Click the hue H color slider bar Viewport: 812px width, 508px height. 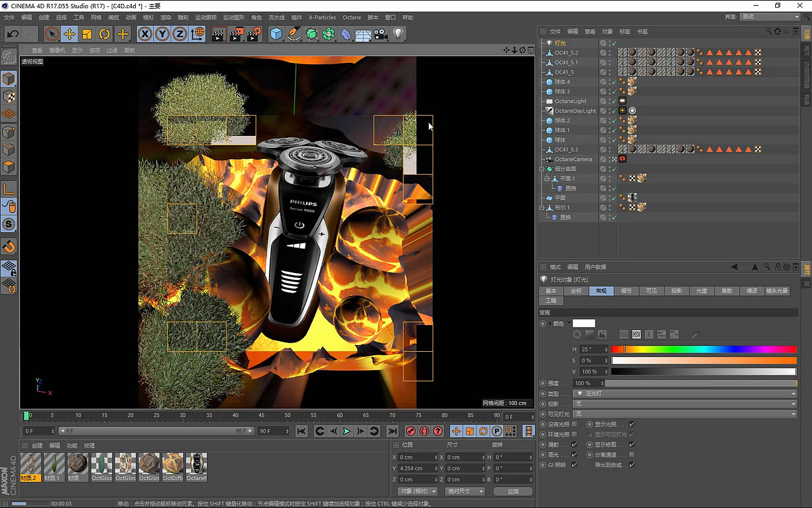[x=704, y=349]
